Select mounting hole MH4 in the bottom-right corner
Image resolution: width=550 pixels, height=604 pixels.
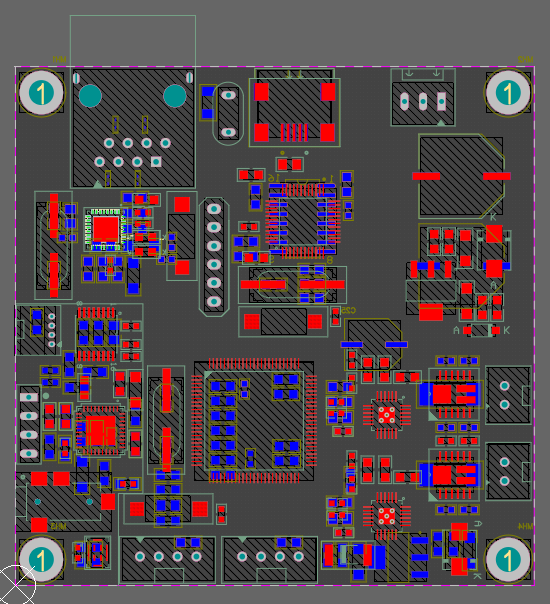coord(508,559)
